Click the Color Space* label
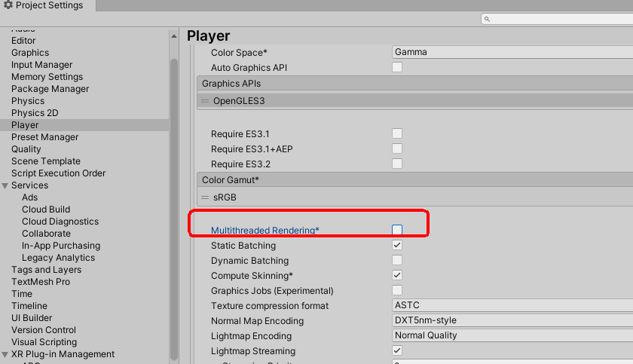633x364 pixels. [x=239, y=53]
